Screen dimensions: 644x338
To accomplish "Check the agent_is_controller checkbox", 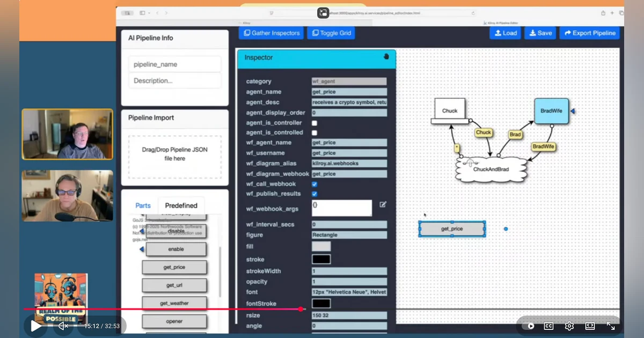I will click(x=314, y=123).
